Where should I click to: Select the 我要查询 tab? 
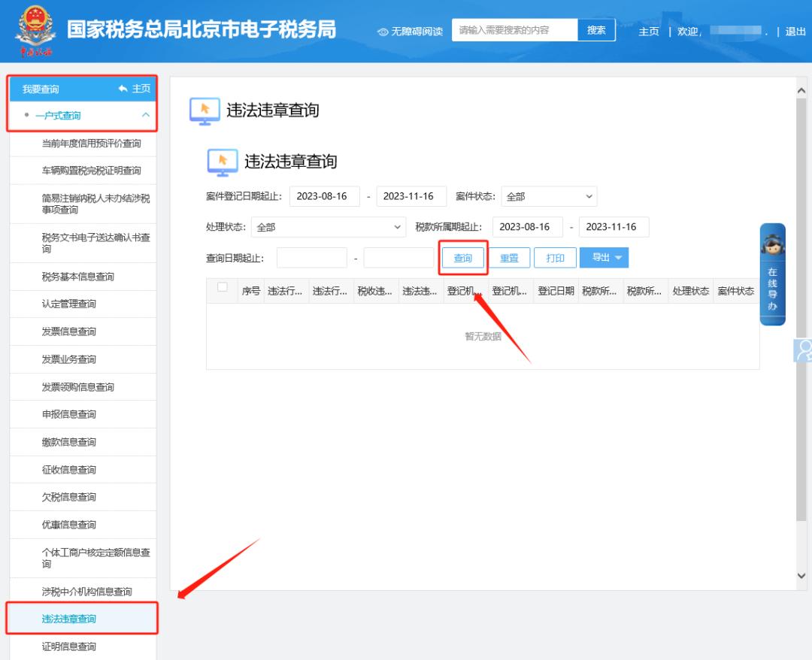40,88
